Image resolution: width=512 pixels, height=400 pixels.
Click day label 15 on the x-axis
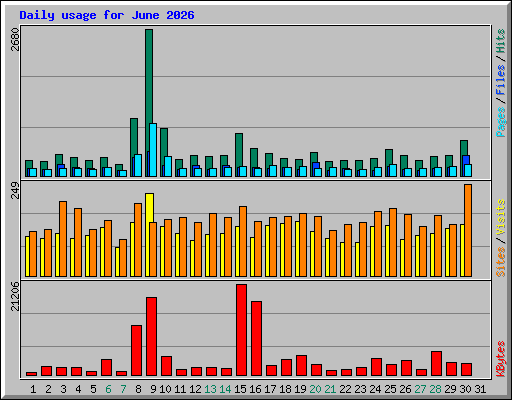tap(240, 389)
